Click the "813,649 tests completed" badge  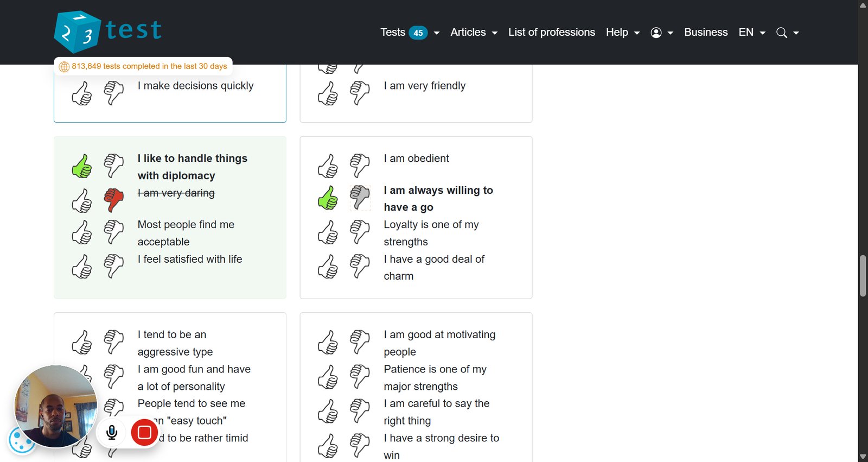click(x=143, y=66)
